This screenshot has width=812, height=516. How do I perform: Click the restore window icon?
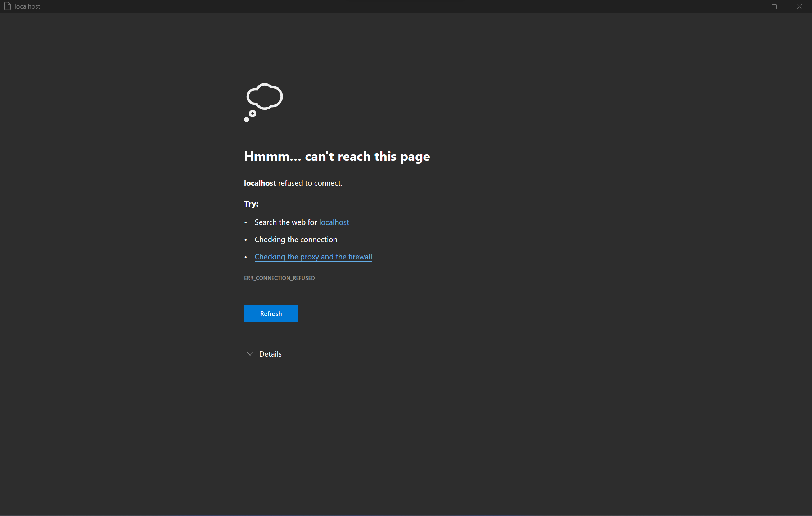[x=775, y=6]
